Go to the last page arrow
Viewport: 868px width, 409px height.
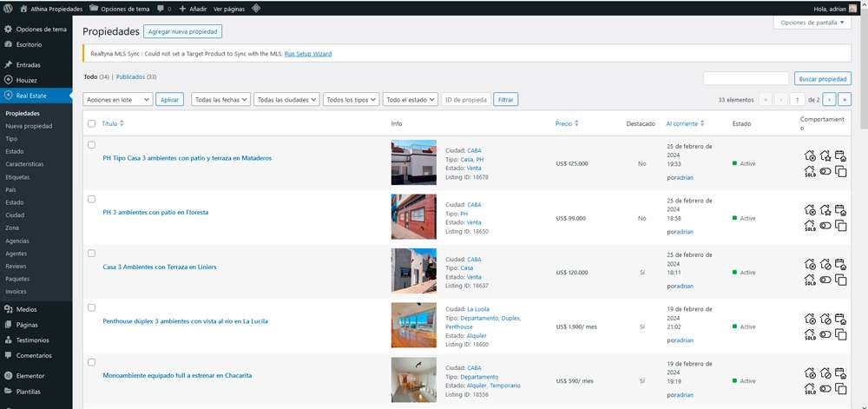845,100
